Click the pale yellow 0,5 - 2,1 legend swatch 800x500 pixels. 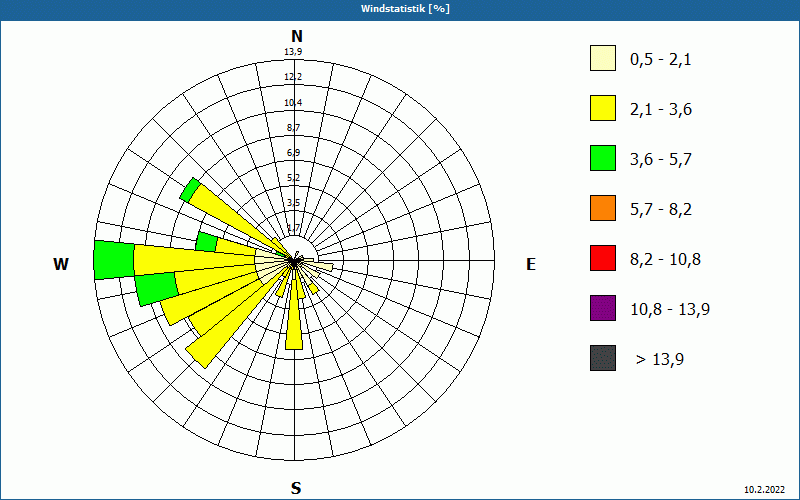(603, 58)
